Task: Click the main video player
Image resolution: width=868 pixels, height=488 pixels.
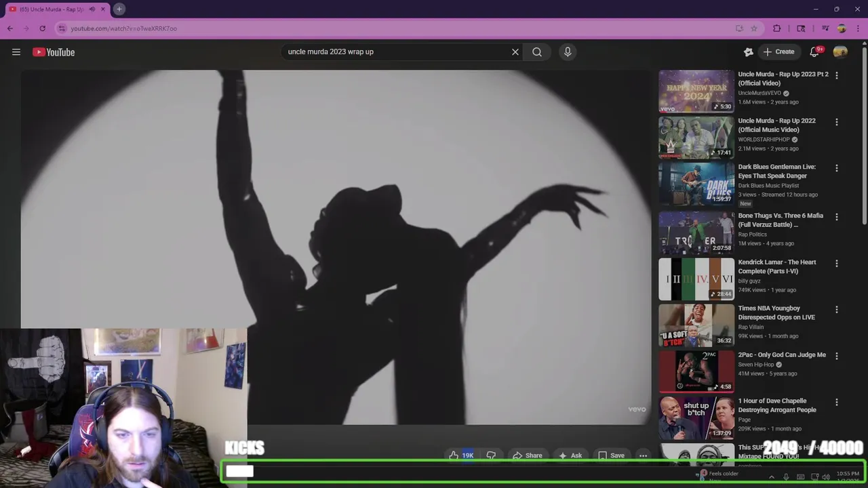Action: pos(336,247)
